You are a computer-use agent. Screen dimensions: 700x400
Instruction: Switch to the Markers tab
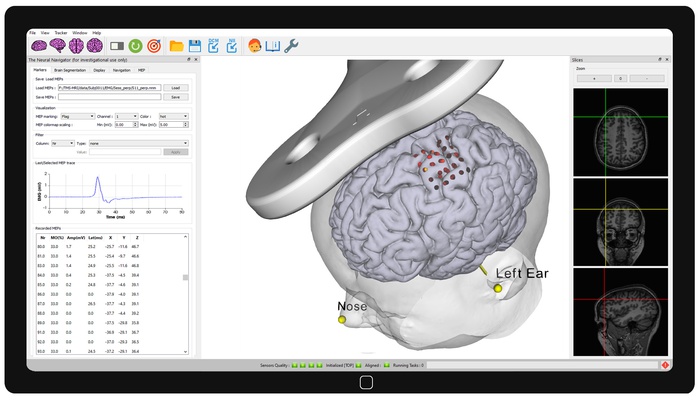40,70
